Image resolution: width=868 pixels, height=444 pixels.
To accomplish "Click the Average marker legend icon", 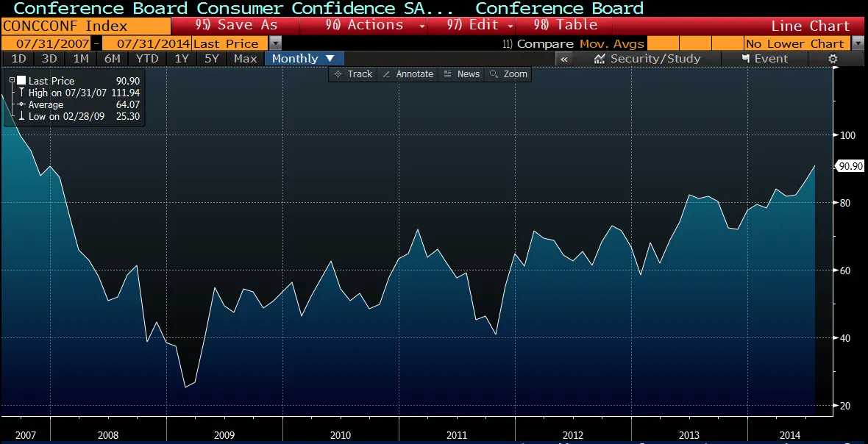I will (x=21, y=104).
